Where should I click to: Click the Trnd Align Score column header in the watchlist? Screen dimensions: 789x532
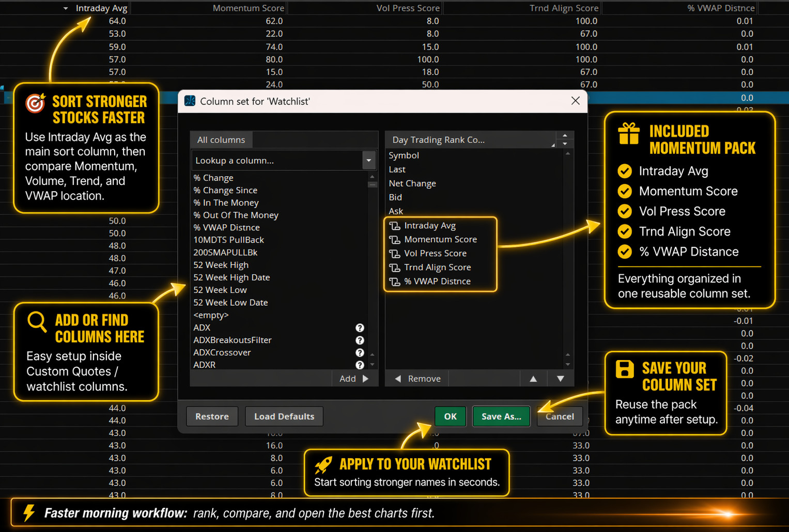coord(564,8)
